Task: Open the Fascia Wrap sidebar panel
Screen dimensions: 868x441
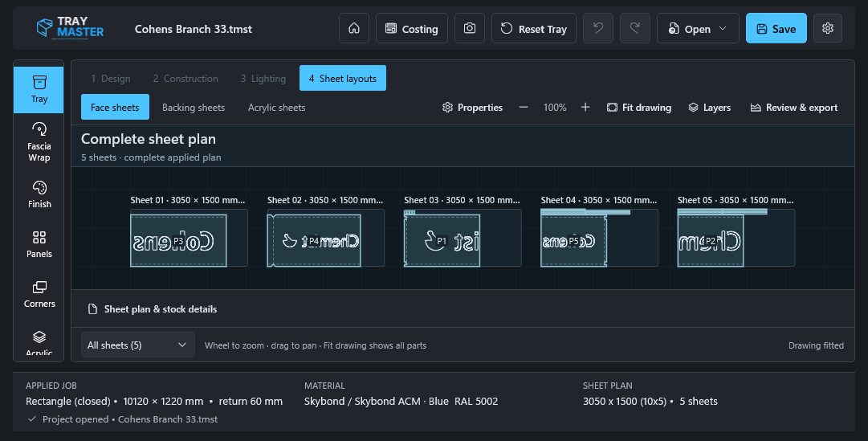Action: click(x=39, y=142)
